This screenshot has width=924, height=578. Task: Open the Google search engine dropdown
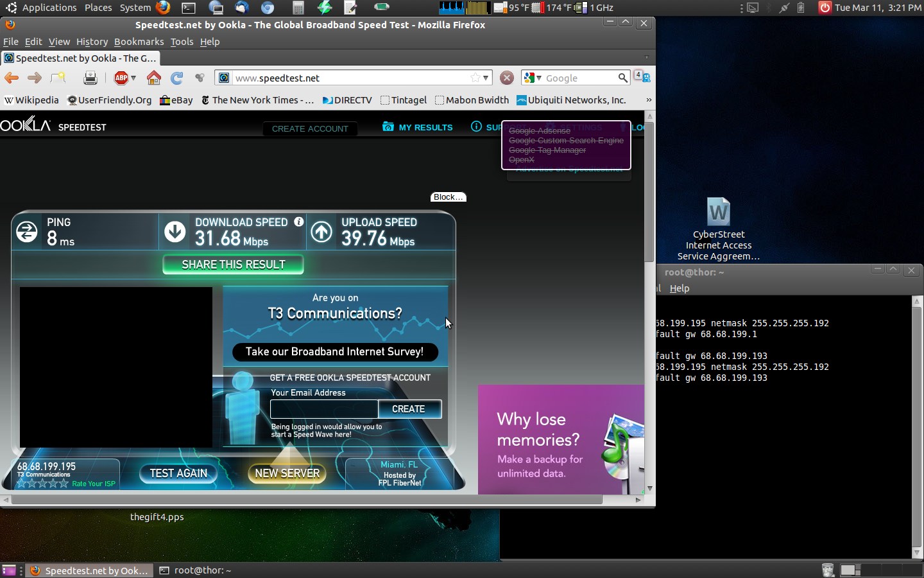click(533, 78)
